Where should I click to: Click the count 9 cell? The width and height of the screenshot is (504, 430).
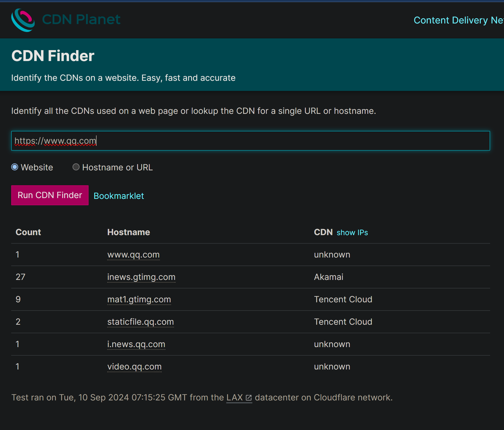[x=18, y=299]
